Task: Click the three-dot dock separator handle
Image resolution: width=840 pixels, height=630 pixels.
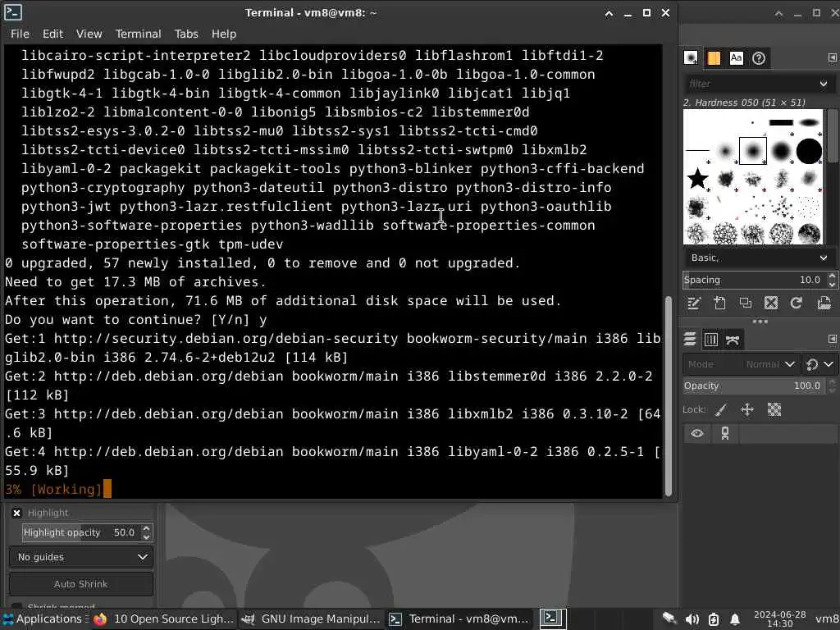Action: [x=760, y=322]
